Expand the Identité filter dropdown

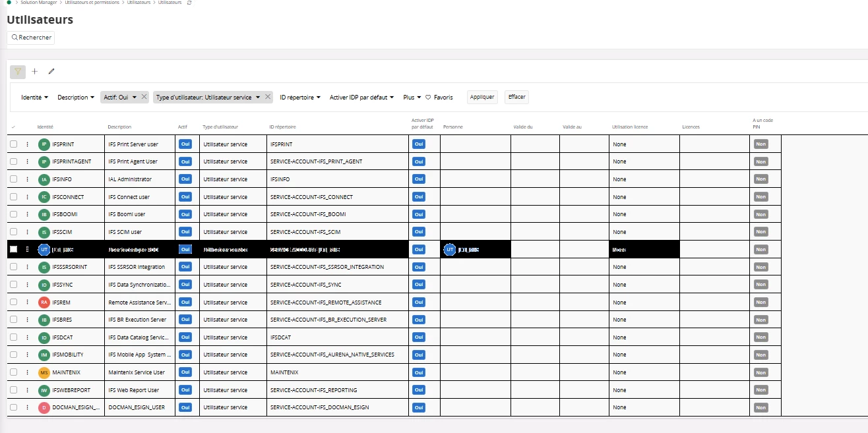(x=35, y=97)
